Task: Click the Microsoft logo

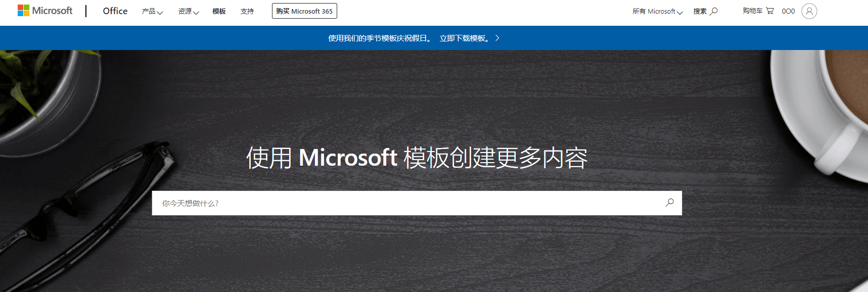Action: tap(45, 11)
